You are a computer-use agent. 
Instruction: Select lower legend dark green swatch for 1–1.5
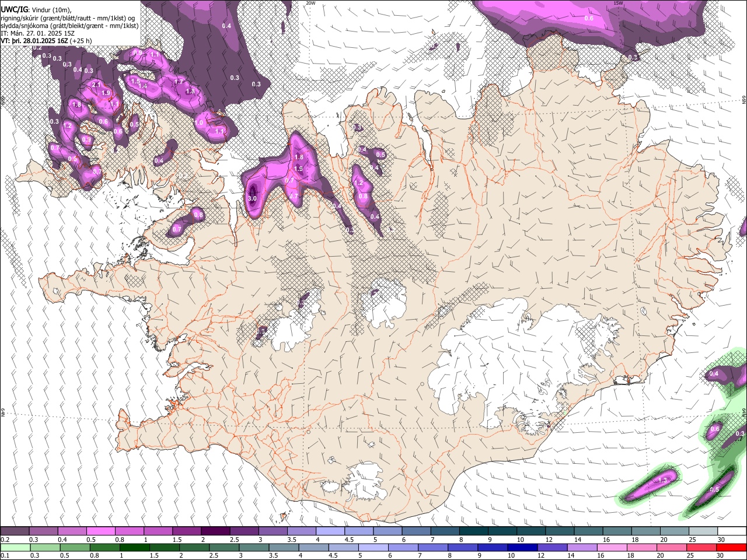(x=135, y=547)
